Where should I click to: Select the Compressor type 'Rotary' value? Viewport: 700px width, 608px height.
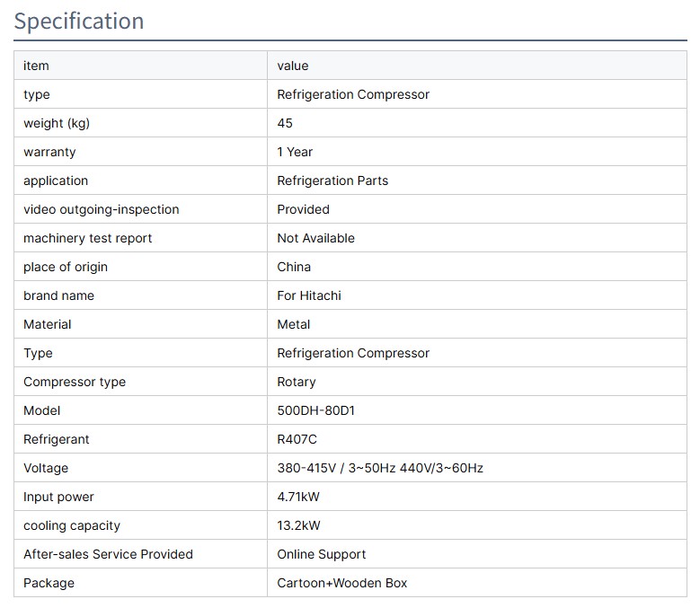[x=297, y=382]
